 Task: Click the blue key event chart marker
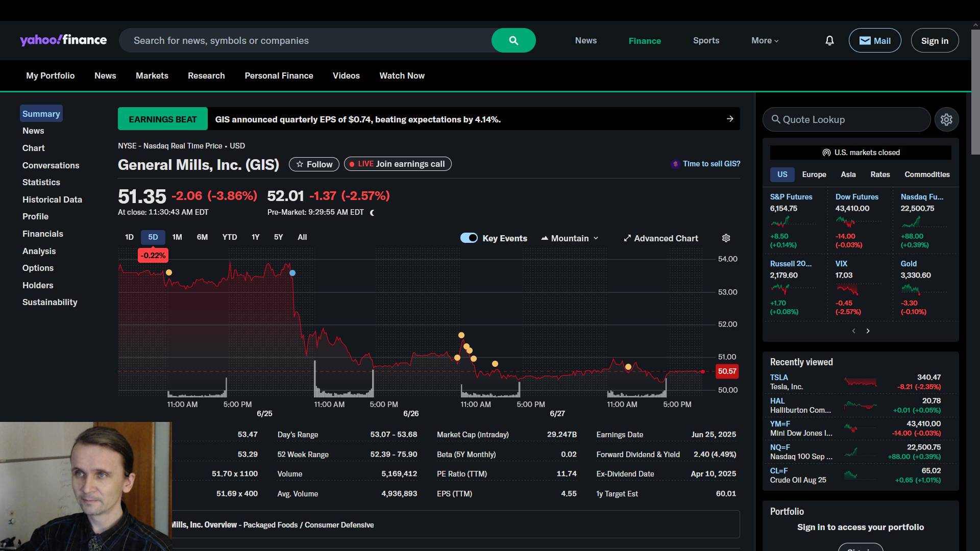tap(292, 273)
